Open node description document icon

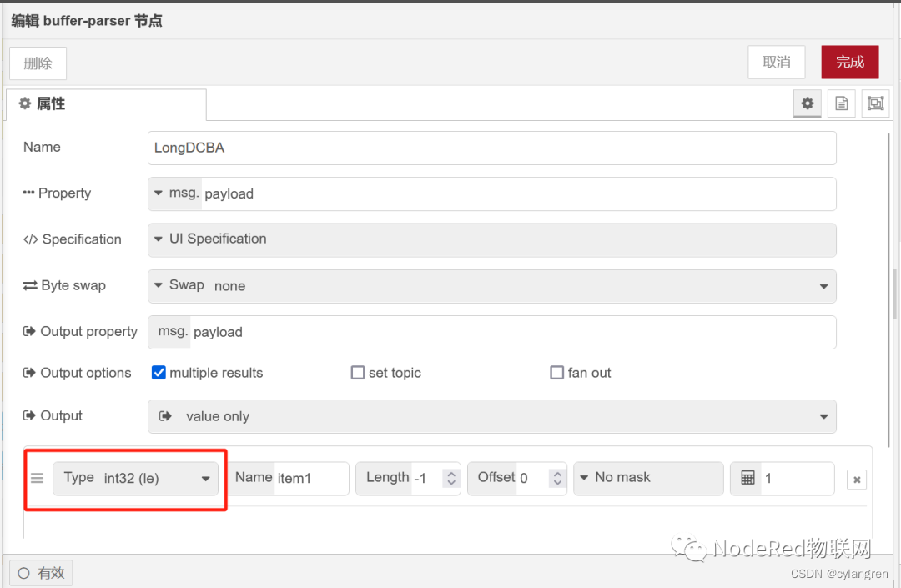(x=841, y=103)
